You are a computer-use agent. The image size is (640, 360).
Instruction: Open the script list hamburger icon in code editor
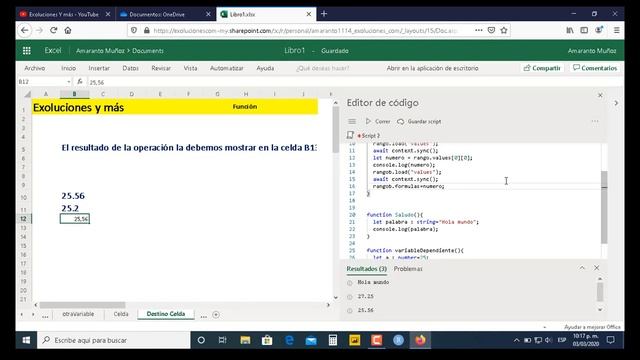click(x=352, y=121)
